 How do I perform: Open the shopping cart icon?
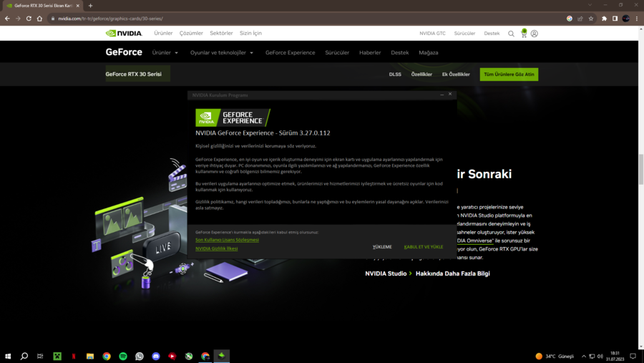(x=524, y=34)
